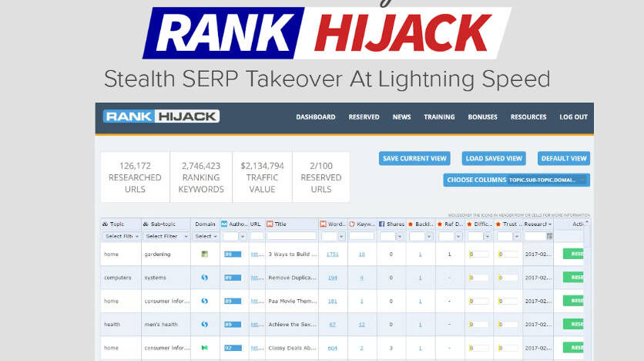Viewport: 644px width, 361px height.
Task: Click the star icon on the Ref D header
Action: click(440, 224)
